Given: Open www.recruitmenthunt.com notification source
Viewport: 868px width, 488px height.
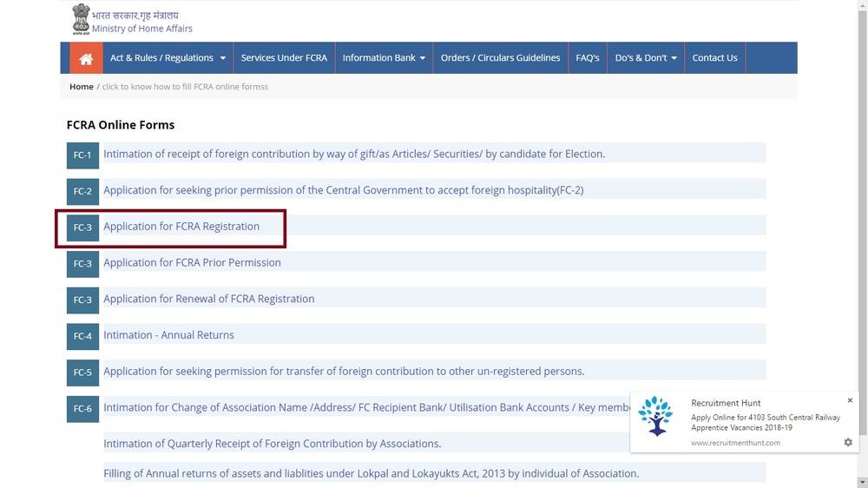Looking at the screenshot, I should point(735,443).
